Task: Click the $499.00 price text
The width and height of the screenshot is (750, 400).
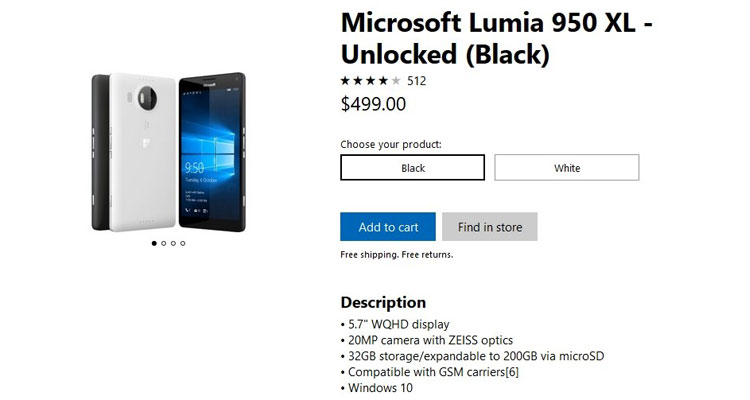Action: pyautogui.click(x=373, y=103)
